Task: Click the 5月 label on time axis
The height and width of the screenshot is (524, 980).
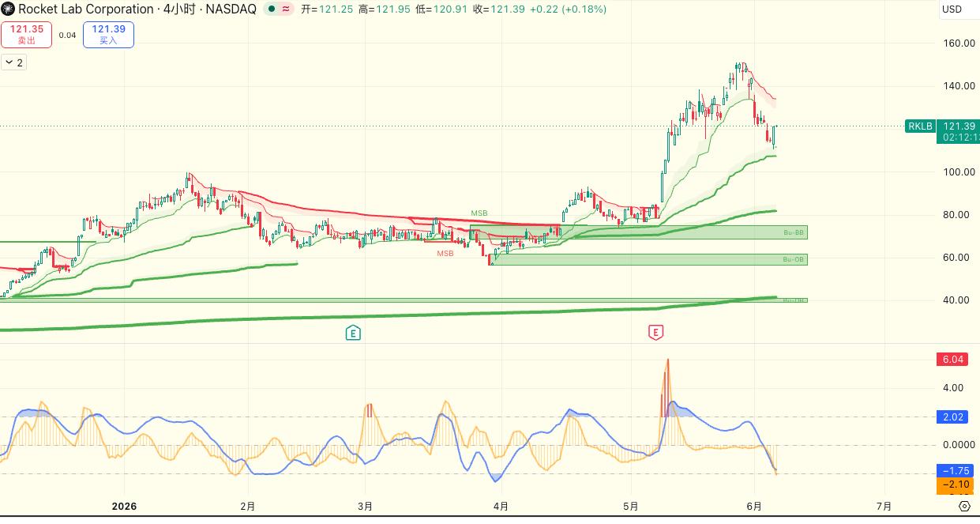Action: pyautogui.click(x=630, y=506)
